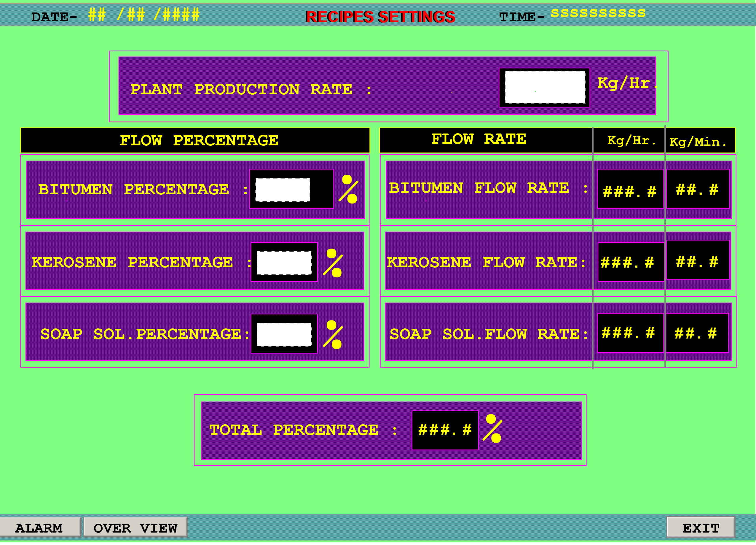This screenshot has width=756, height=545.
Task: Click the FLOW PERCENTAGE header bar
Action: pyautogui.click(x=195, y=141)
